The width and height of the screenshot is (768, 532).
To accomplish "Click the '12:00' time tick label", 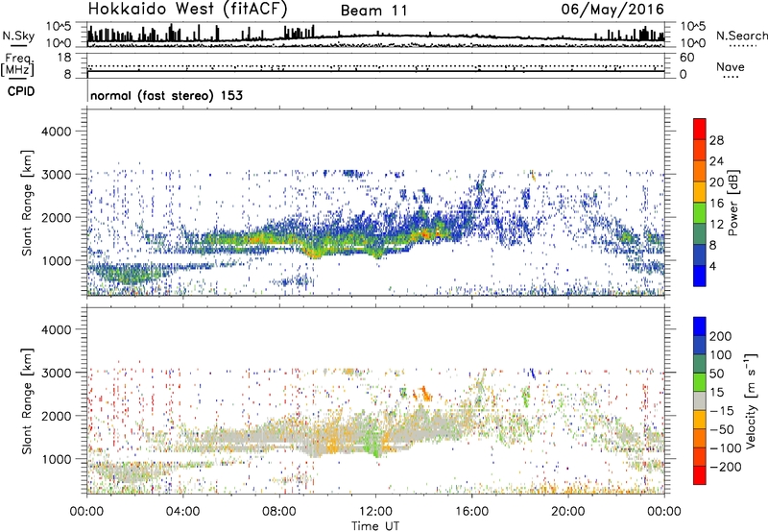I will [375, 512].
